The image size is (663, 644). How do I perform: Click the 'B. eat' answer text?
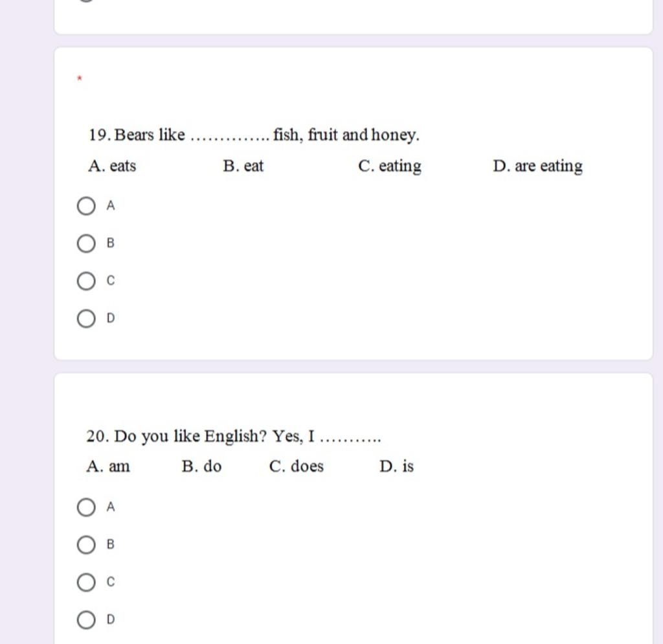click(243, 166)
